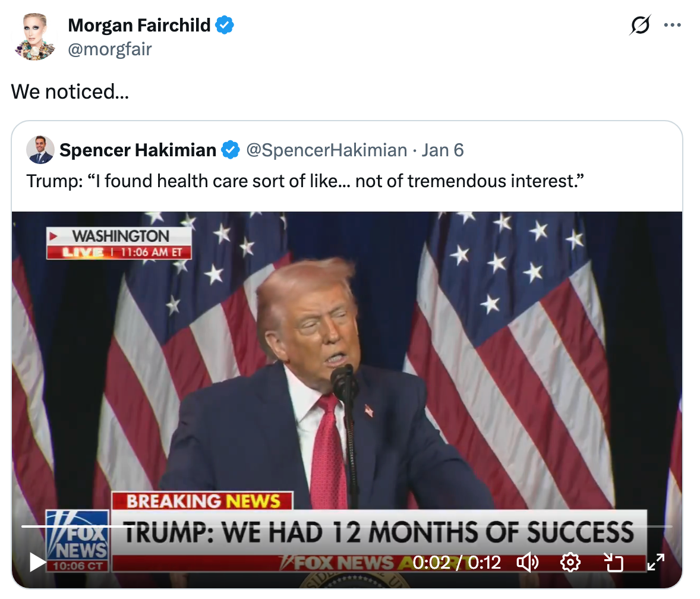Open the @SpencerHakimian handle link
The width and height of the screenshot is (700, 599).
click(x=326, y=150)
